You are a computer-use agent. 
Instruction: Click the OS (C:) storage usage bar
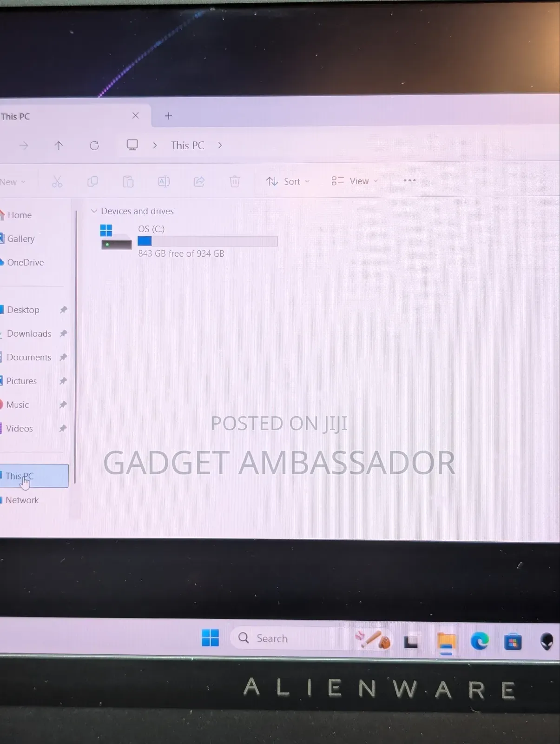[x=208, y=241]
